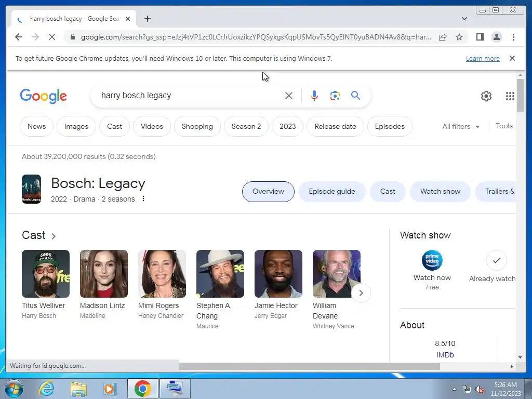The image size is (532, 399).
Task: Open more options beside 2 seasons
Action: 143,198
